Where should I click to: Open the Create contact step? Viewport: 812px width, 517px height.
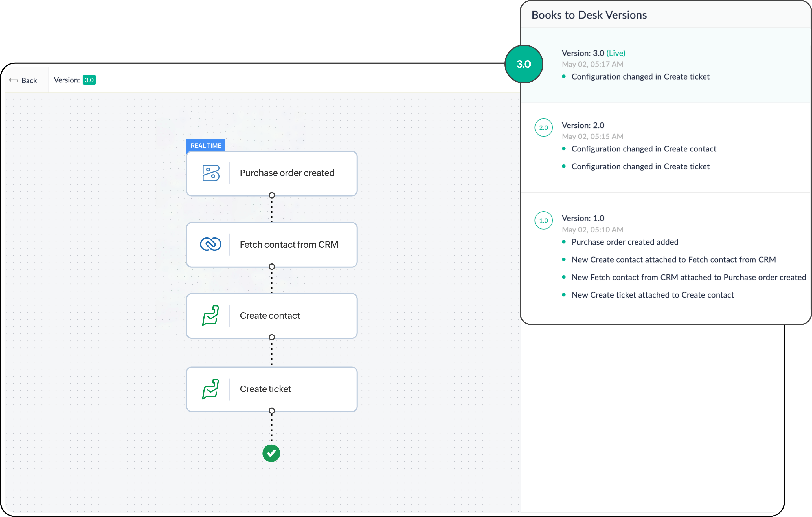(x=270, y=316)
